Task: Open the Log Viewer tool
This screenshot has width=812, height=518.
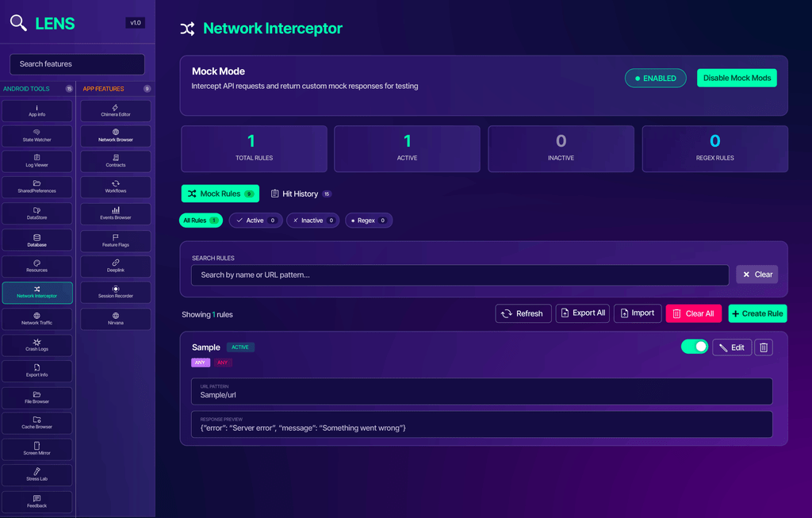Action: click(x=36, y=162)
